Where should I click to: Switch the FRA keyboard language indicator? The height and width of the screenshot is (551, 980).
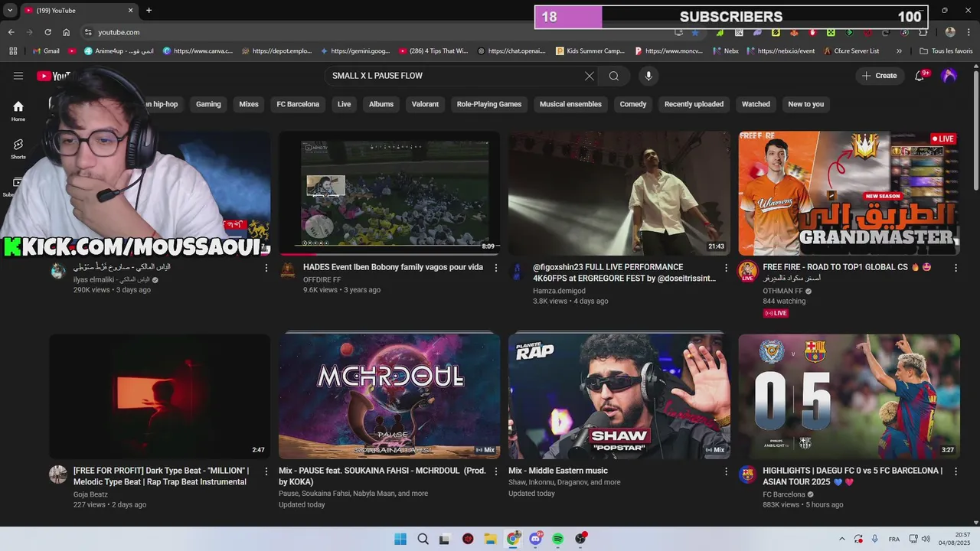[x=894, y=539]
